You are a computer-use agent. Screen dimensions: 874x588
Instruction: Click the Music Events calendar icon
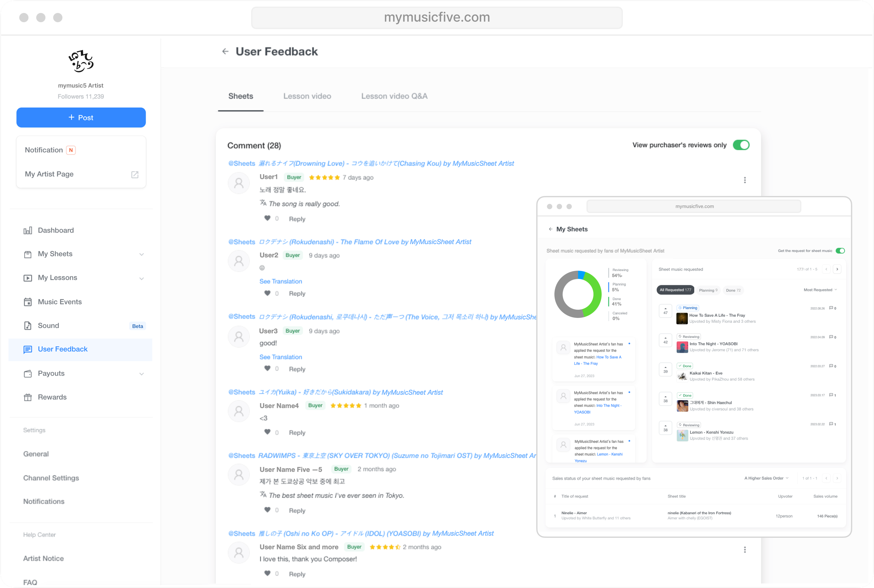28,302
